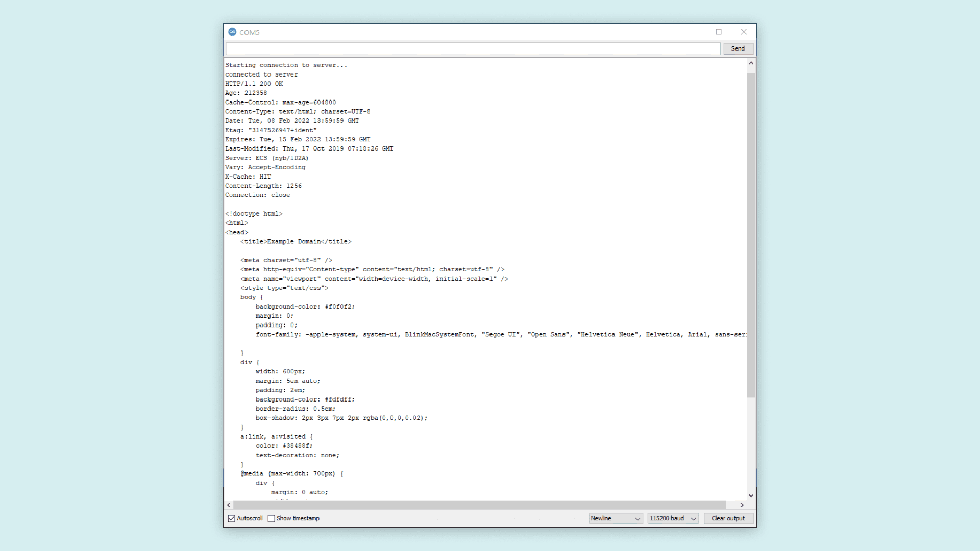The image size is (980, 551).
Task: Click the Arduino logo icon in title bar
Action: click(x=232, y=32)
